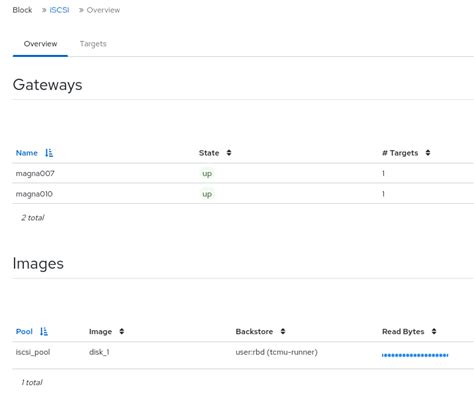Click the Image column sort arrows

click(122, 331)
